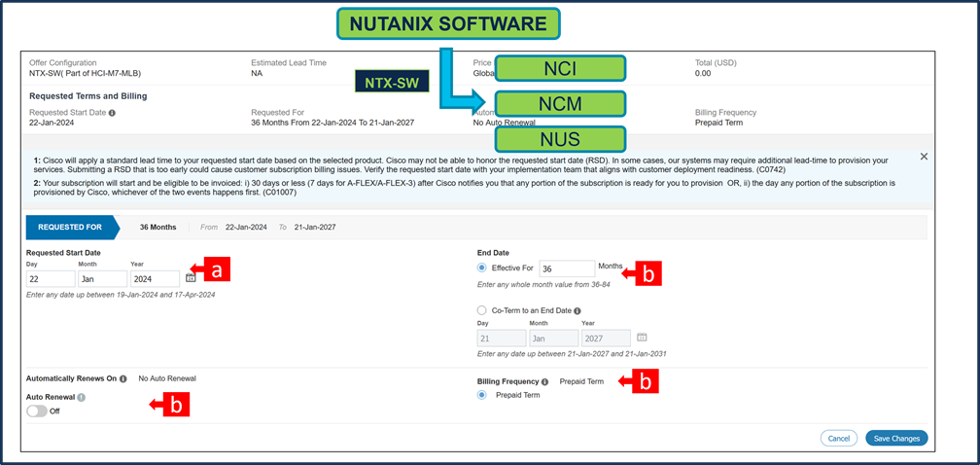Open the Requested Start Date calendar picker
This screenshot has height=465, width=980.
coord(191,277)
